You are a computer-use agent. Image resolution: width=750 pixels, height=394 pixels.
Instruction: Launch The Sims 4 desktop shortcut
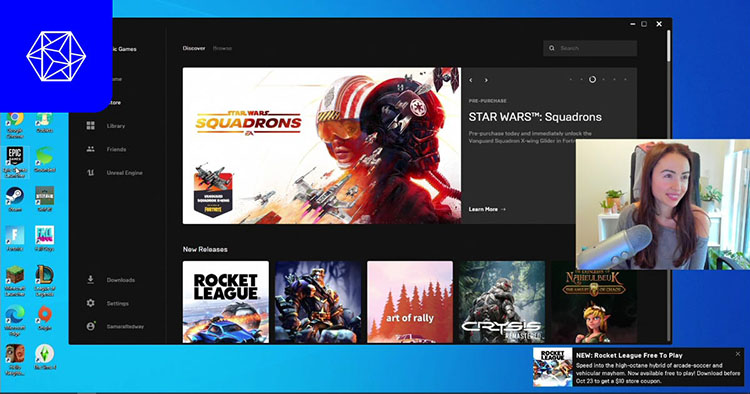44,358
